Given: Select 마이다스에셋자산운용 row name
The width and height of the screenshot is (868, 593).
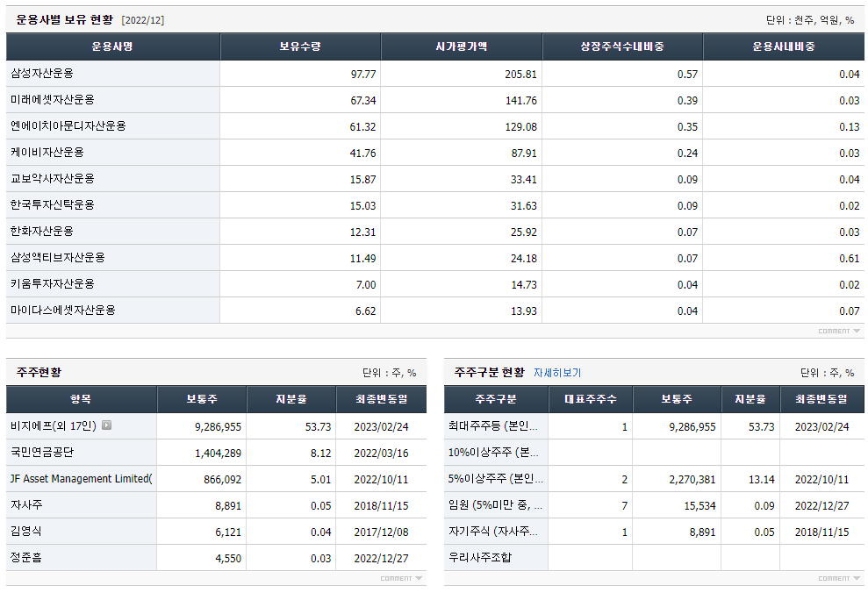Looking at the screenshot, I should click(63, 311).
